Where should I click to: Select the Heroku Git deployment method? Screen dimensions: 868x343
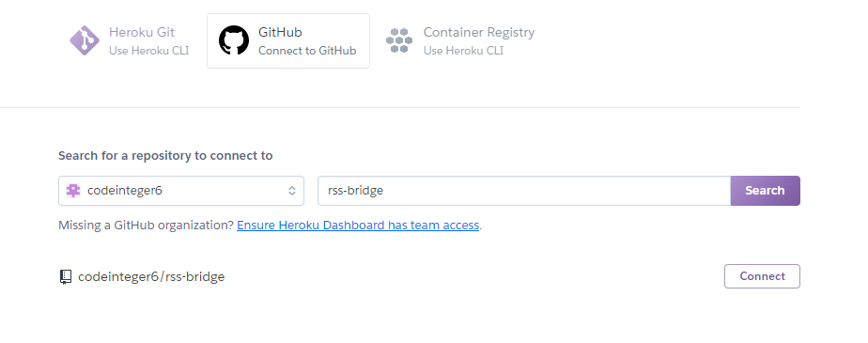[x=129, y=41]
